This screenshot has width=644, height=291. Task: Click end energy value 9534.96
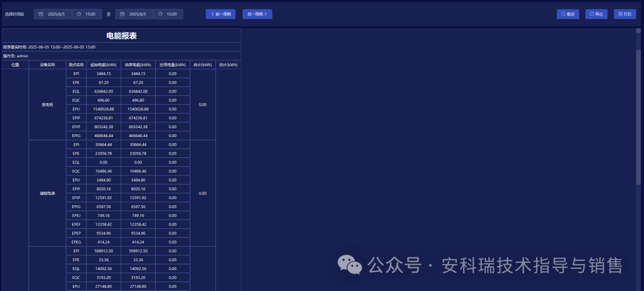(138, 233)
